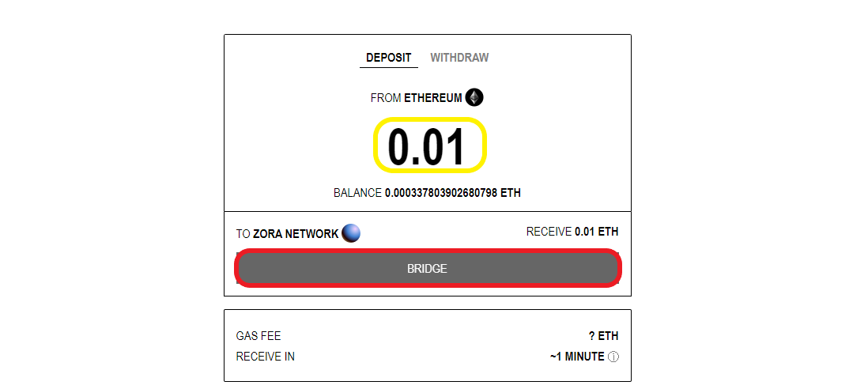Click the ETH unit in balance line
Screen dimensions: 868x389
click(x=511, y=193)
